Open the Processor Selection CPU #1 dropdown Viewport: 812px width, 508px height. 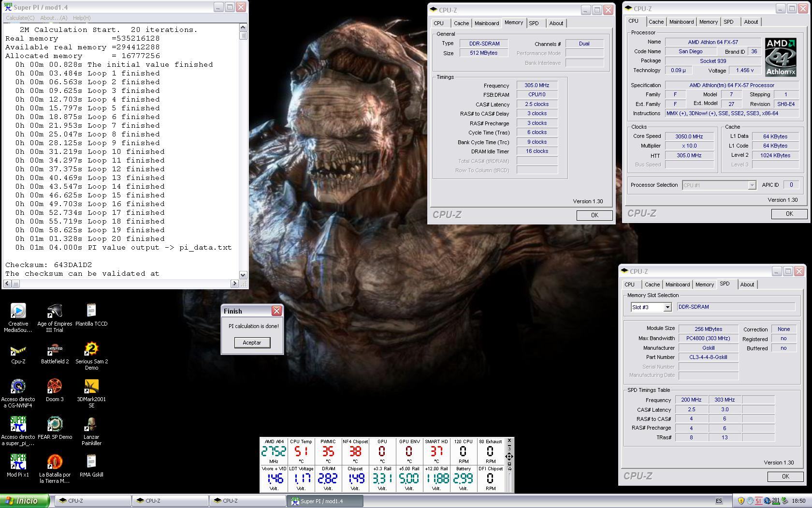(751, 185)
